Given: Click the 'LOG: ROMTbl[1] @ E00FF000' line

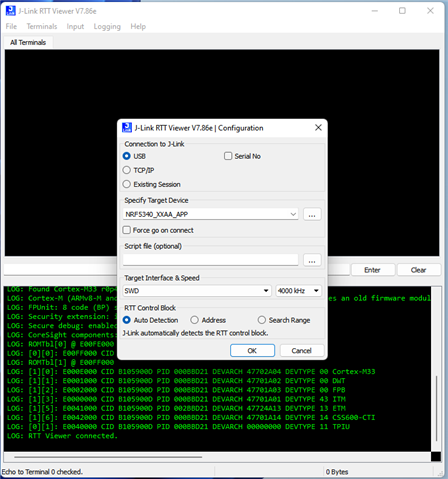Looking at the screenshot, I should [60, 362].
